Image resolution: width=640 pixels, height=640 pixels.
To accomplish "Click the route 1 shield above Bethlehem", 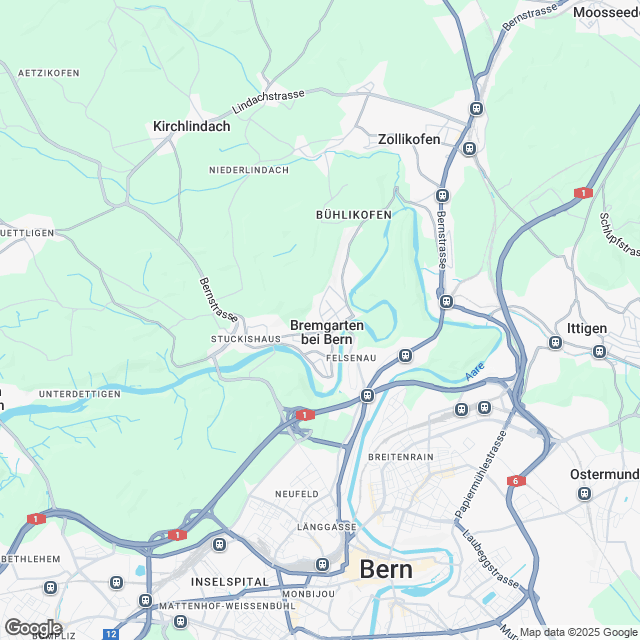I will 36,519.
